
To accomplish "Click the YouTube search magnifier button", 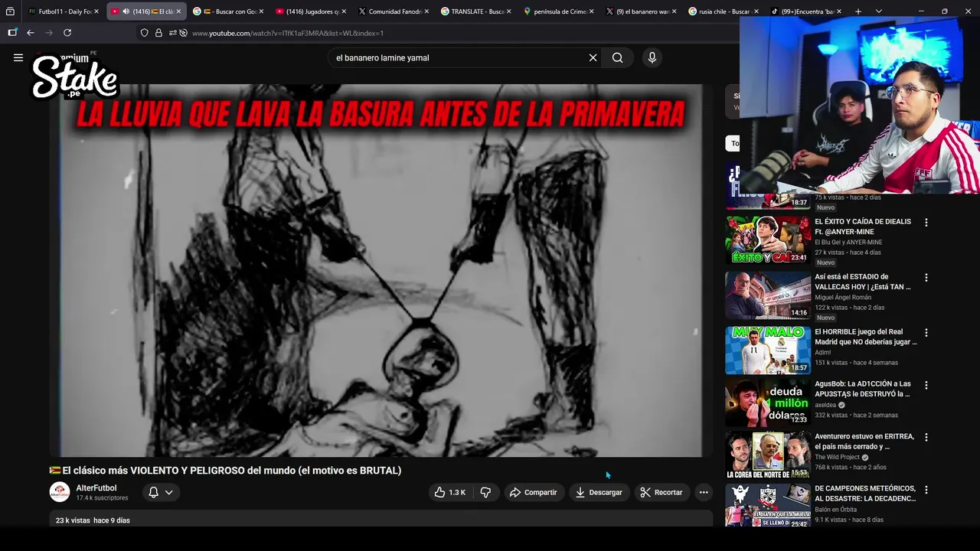I will click(617, 57).
